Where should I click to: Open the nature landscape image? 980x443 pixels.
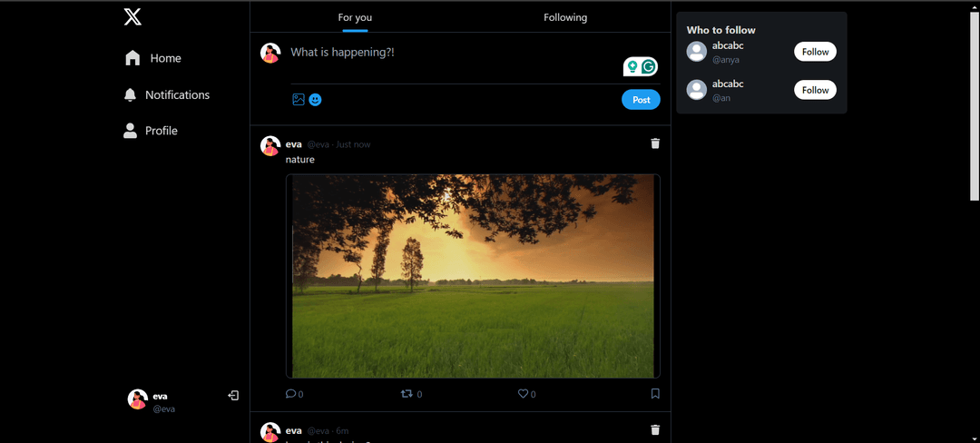(x=473, y=276)
